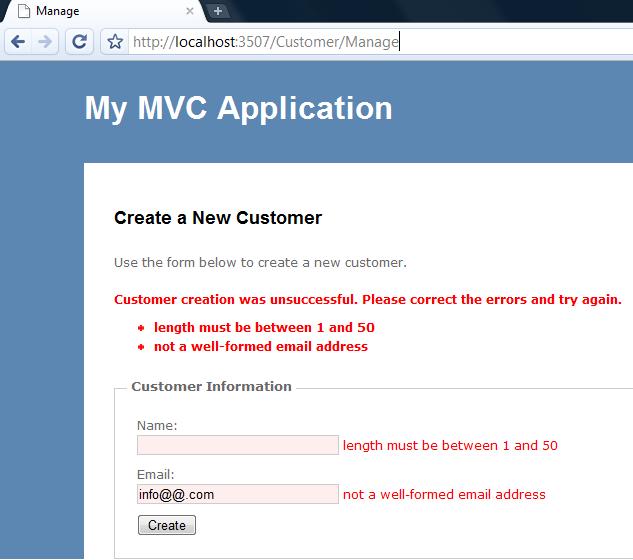Image resolution: width=633 pixels, height=560 pixels.
Task: Bookmark this page with the star icon
Action: [x=115, y=42]
